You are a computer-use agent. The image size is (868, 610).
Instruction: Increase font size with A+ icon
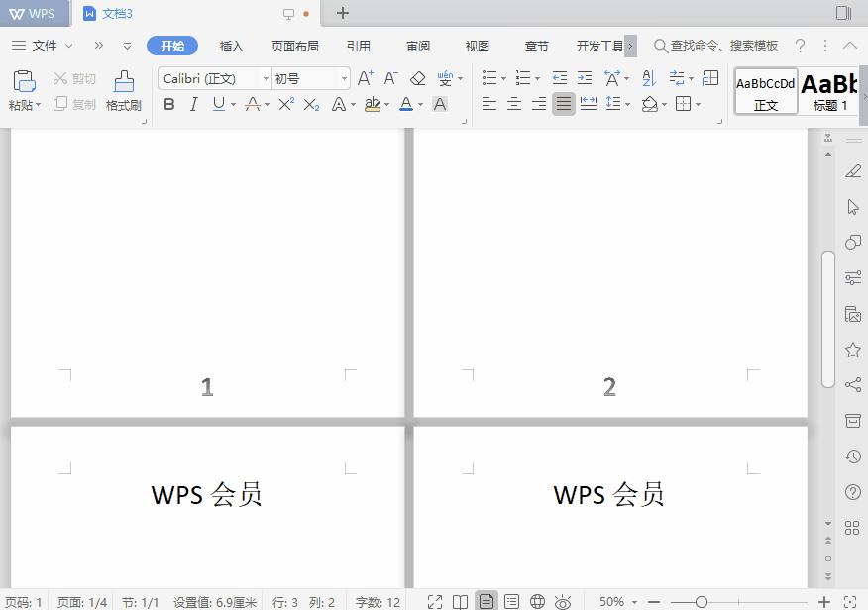tap(365, 78)
